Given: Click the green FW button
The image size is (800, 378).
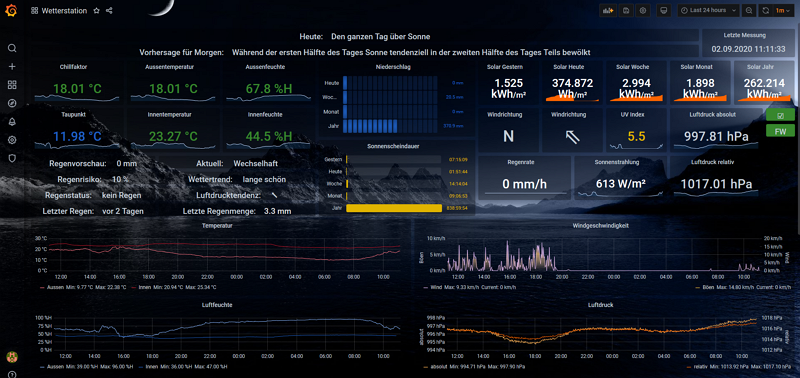Looking at the screenshot, I should click(780, 131).
